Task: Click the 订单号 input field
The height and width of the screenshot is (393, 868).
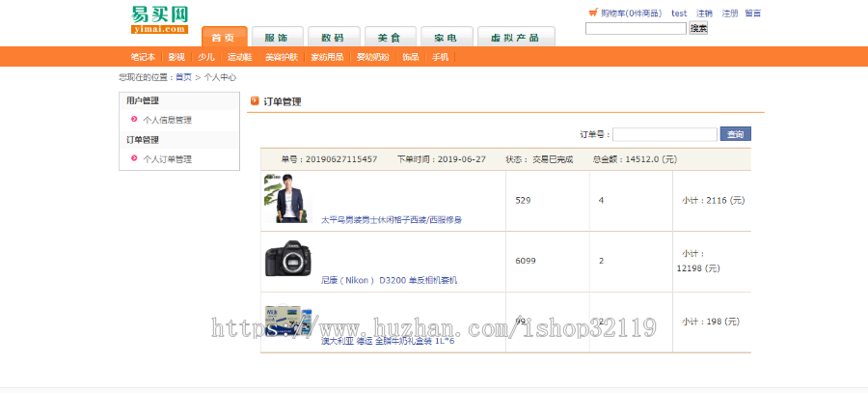Action: pos(665,134)
